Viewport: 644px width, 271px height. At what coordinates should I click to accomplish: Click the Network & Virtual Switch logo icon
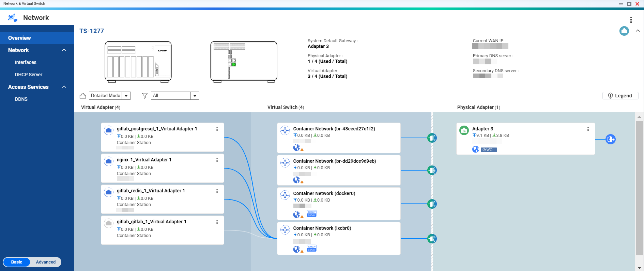click(13, 18)
